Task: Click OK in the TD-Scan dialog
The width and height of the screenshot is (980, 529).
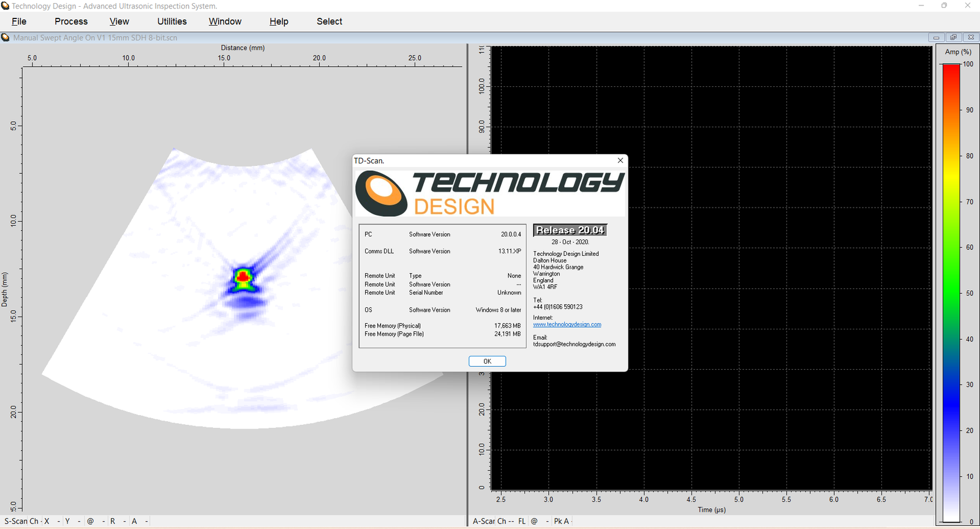Action: tap(487, 361)
